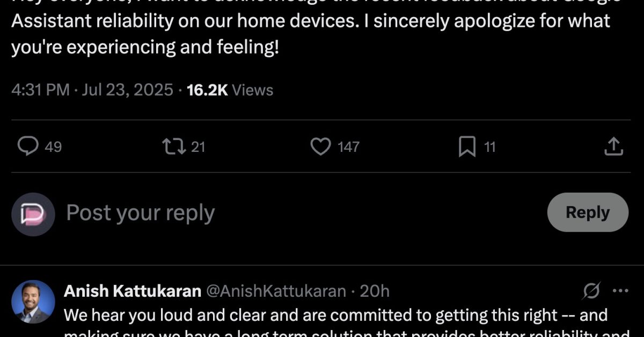Visit the @AnishKattukaran handle link
The height and width of the screenshot is (337, 644).
pyautogui.click(x=276, y=291)
